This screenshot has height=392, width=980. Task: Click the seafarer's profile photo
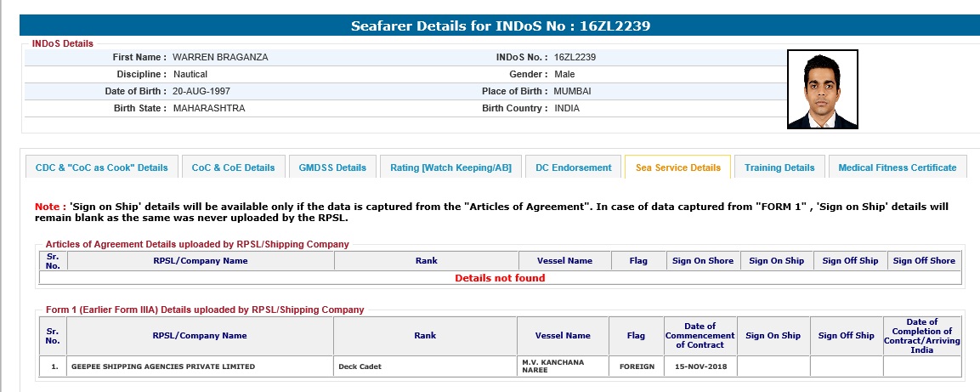point(822,89)
